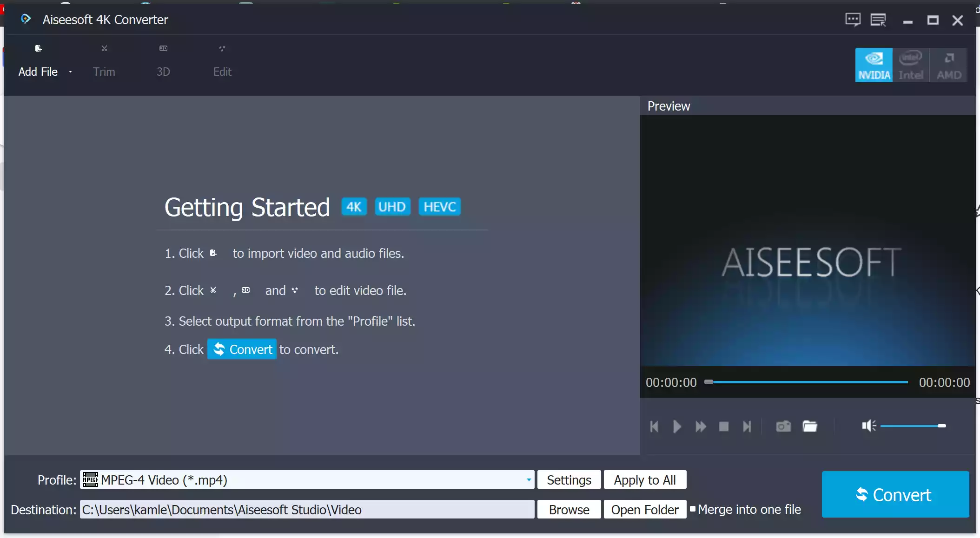Click Open Folder button
980x538 pixels.
pyautogui.click(x=645, y=510)
